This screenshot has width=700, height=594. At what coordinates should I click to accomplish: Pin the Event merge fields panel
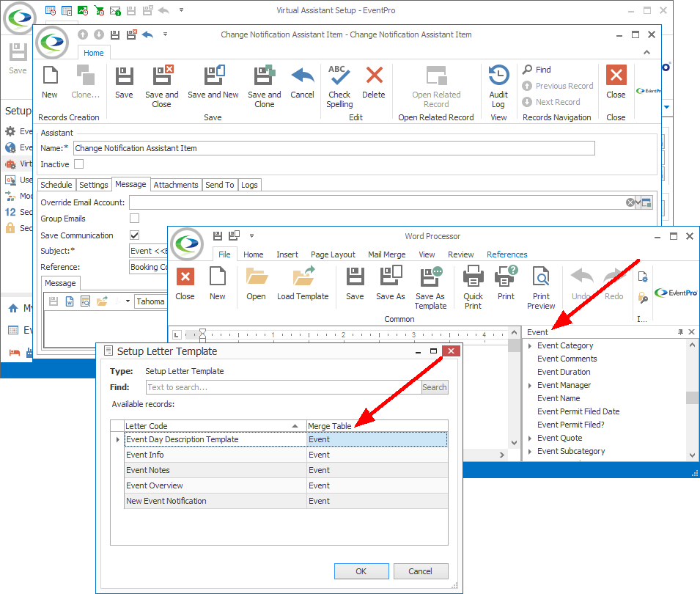(680, 332)
